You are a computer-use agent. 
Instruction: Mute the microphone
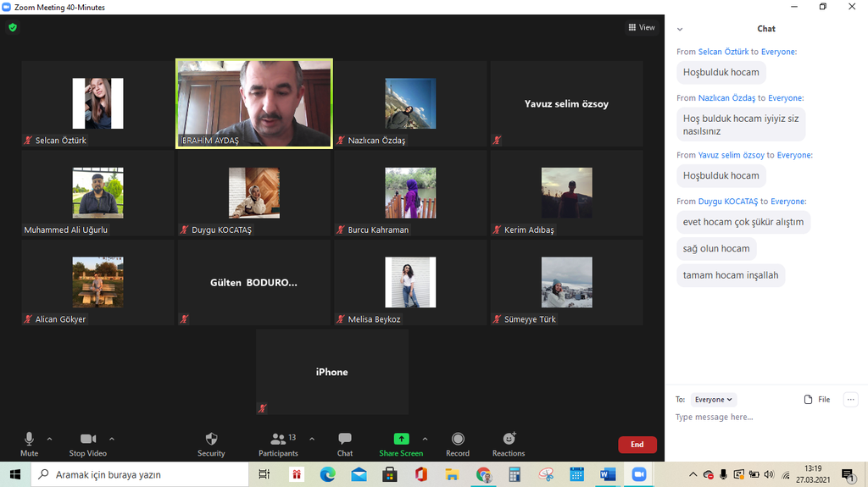pyautogui.click(x=29, y=443)
